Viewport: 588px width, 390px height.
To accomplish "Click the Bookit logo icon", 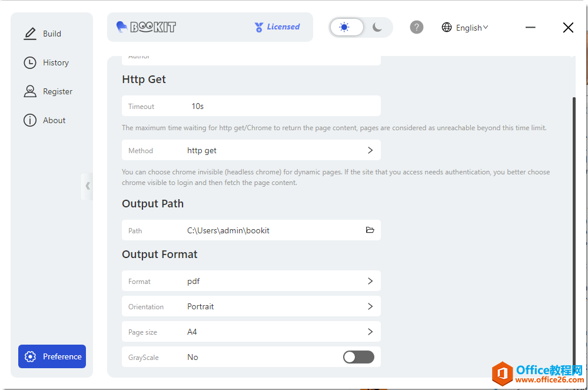I will pyautogui.click(x=122, y=27).
